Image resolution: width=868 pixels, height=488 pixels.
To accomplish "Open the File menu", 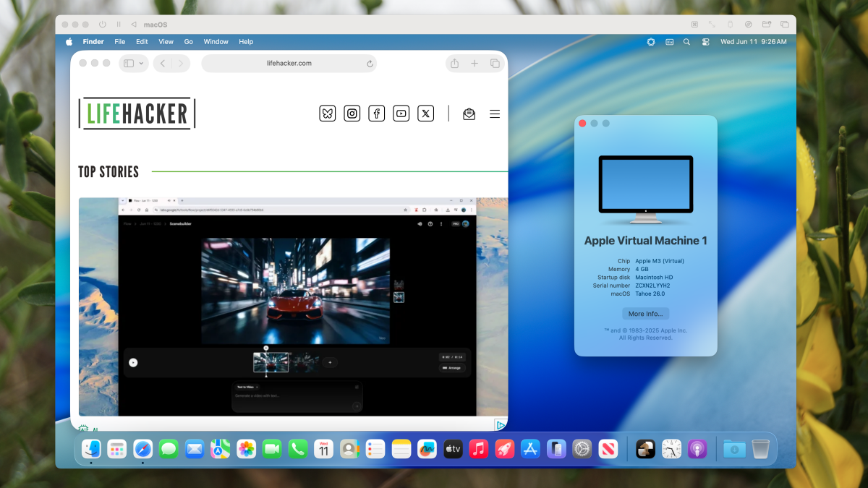I will [x=120, y=42].
